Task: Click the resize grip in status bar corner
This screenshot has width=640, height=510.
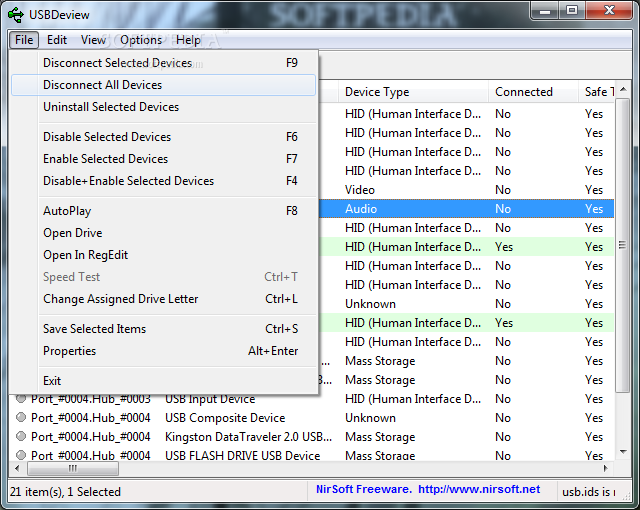Action: click(626, 495)
